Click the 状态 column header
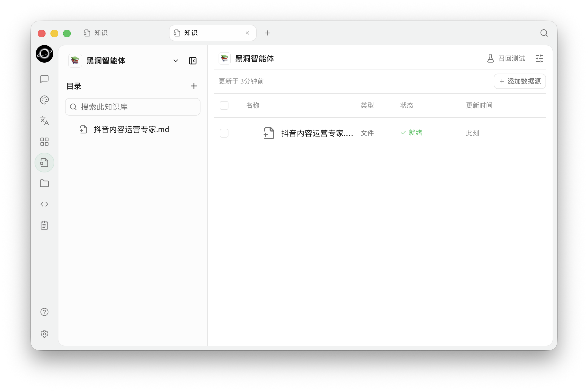The width and height of the screenshot is (588, 391). [407, 105]
